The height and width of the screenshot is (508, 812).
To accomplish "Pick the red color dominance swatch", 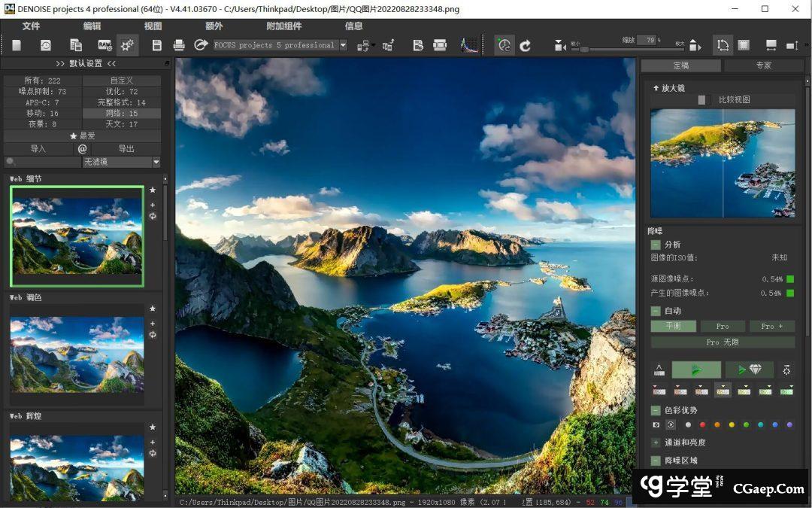I will (x=701, y=424).
